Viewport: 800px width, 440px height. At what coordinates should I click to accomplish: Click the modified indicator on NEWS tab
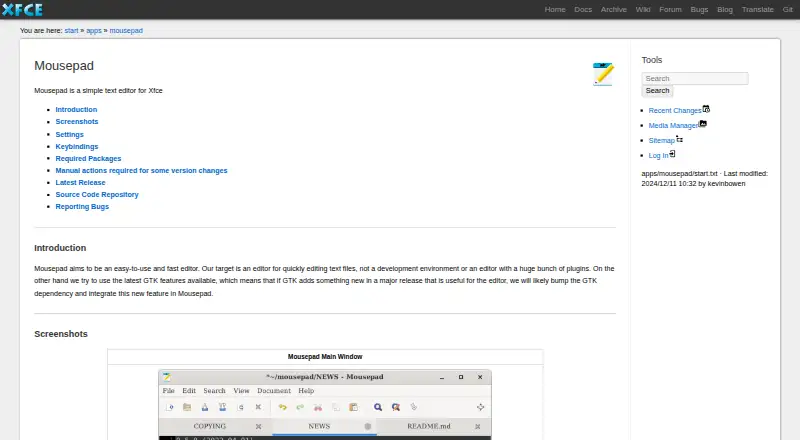click(367, 426)
